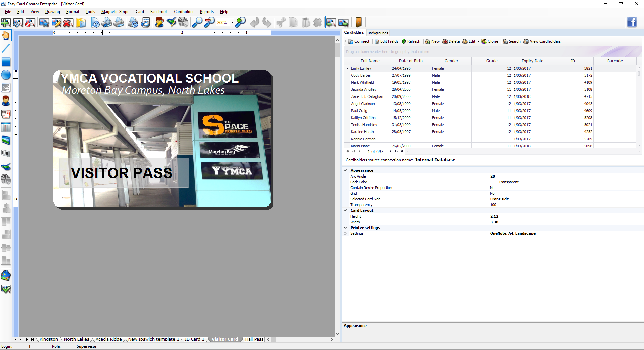644x350 pixels.
Task: Select the rectangle drawing tool
Action: 6,62
